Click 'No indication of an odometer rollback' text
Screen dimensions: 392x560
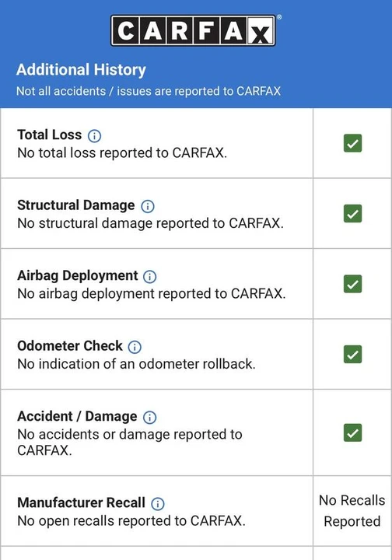[136, 364]
